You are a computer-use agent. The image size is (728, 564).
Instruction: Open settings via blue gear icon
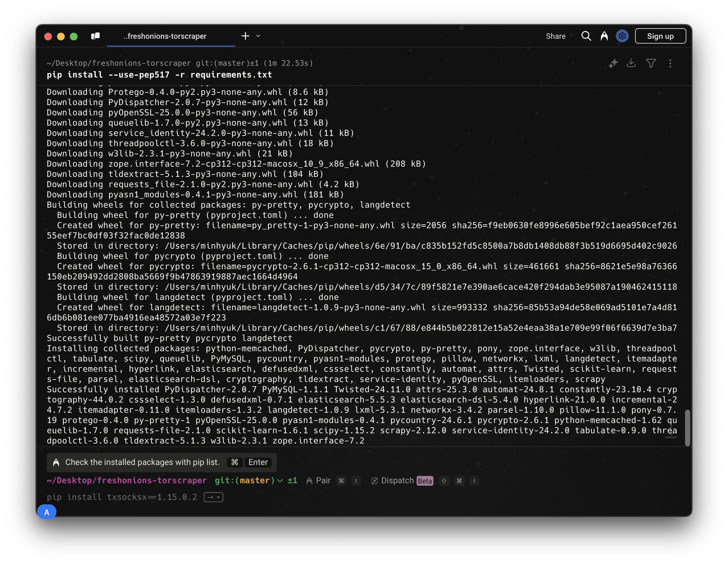pyautogui.click(x=622, y=36)
